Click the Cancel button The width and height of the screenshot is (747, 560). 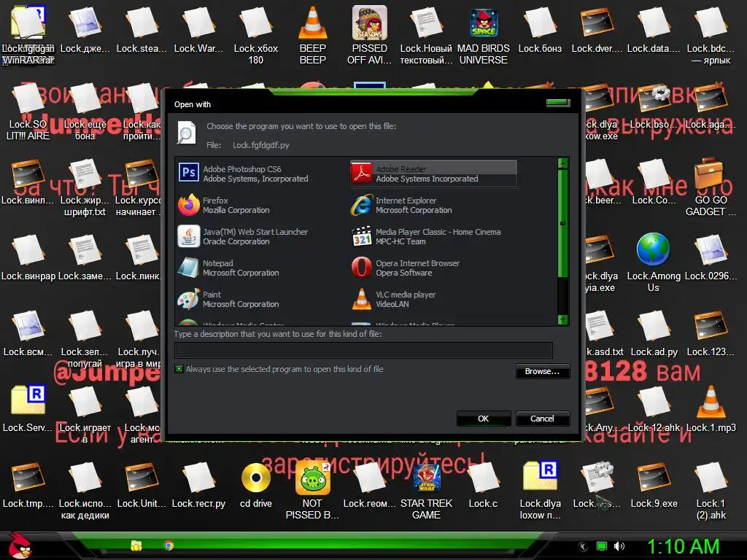542,419
